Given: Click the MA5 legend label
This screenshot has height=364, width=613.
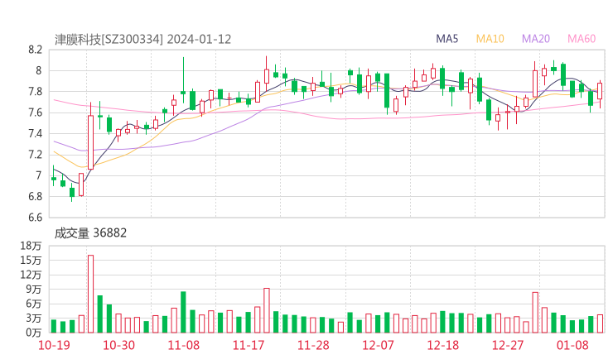Looking at the screenshot, I should [x=446, y=39].
